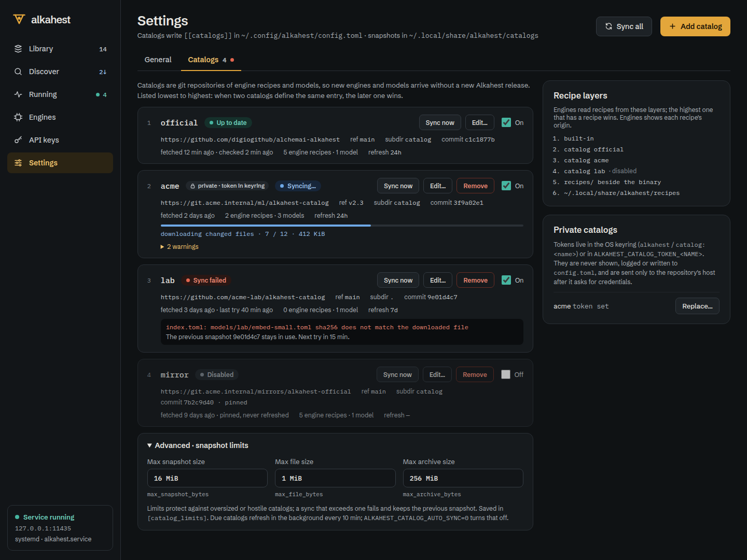The image size is (747, 560).
Task: Remove the acme catalog
Action: 475,186
